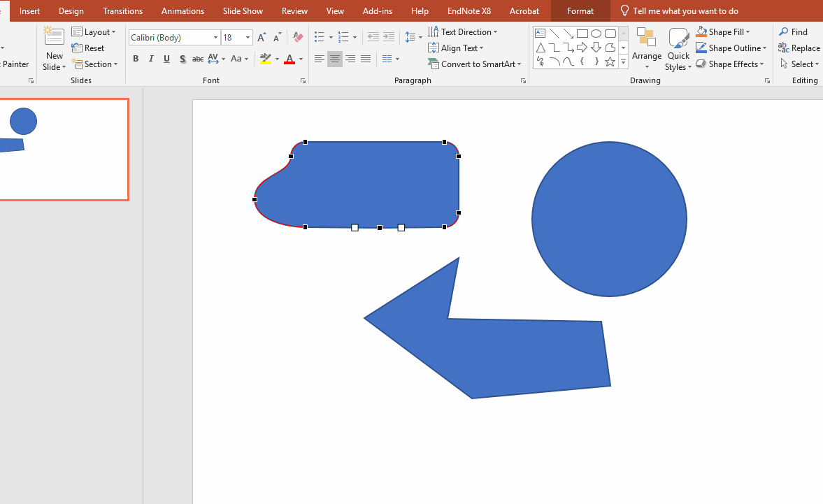Open the font color red swatch dropdown
This screenshot has width=823, height=504.
(x=302, y=59)
